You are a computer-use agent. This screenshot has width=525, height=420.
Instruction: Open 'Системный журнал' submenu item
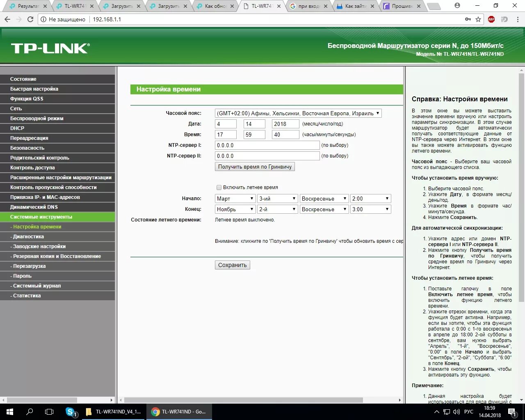click(57, 286)
